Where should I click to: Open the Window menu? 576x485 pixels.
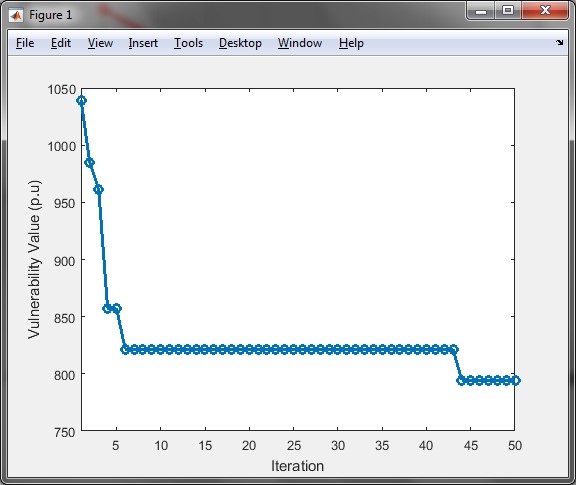300,43
